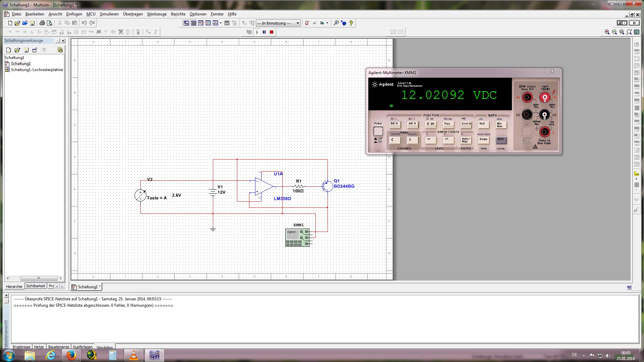Zoom in on the schematic with the magnifier icon
Viewport: 644px width, 362px height.
coord(607,32)
